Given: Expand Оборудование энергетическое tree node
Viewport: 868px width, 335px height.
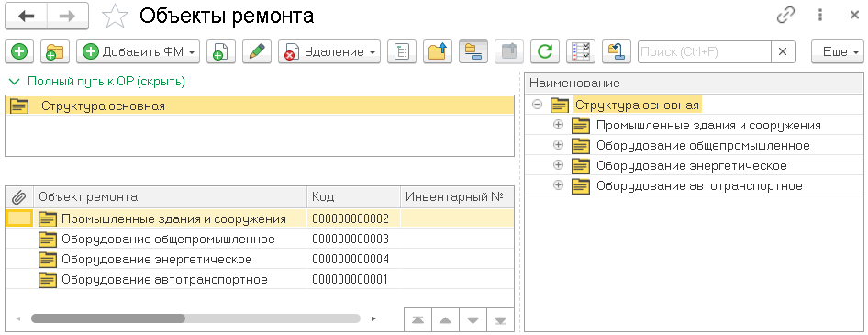Looking at the screenshot, I should click(x=558, y=165).
